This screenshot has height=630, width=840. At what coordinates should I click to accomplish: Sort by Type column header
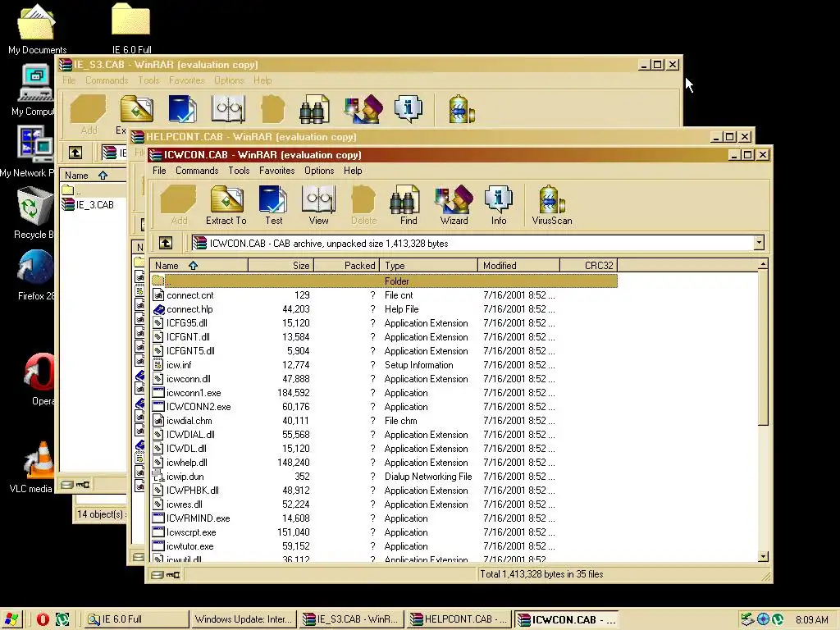pos(428,265)
